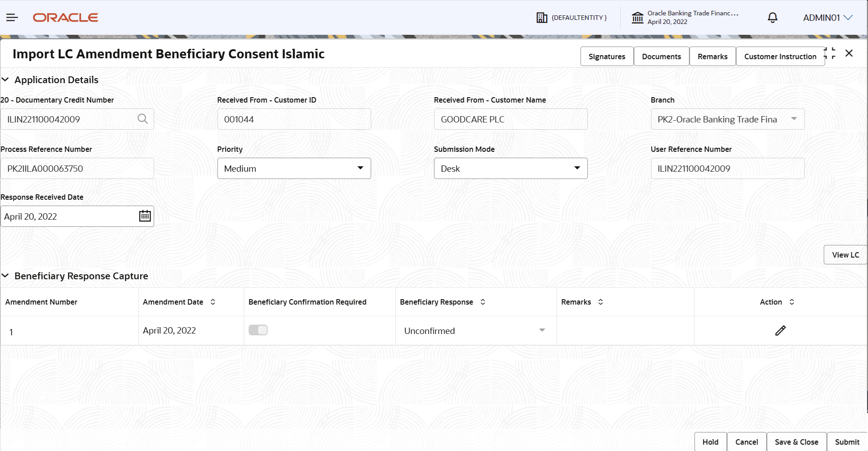Click the notification bell icon
This screenshot has height=451, width=868.
tap(773, 18)
